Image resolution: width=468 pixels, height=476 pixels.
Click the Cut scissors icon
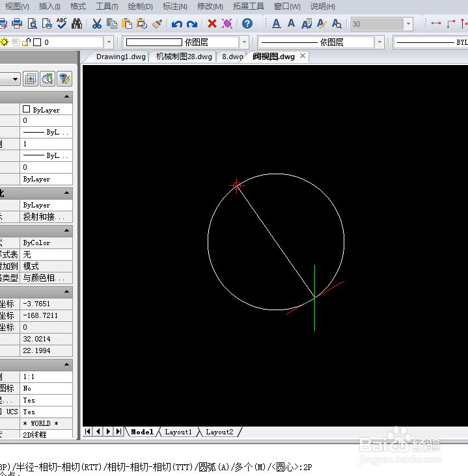click(x=96, y=23)
